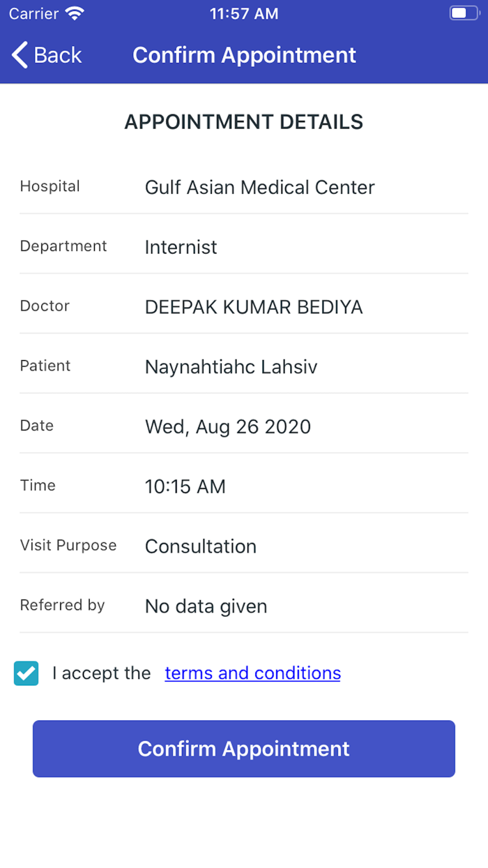Select the Consultation visit purpose
The image size is (488, 868).
(x=200, y=546)
